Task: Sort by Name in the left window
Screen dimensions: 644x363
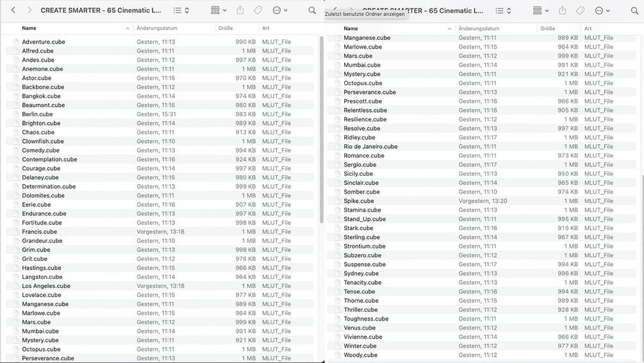Action: 29,28
